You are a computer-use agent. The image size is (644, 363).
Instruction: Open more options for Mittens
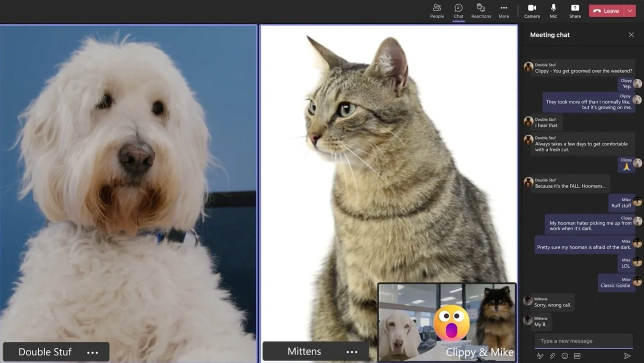352,352
